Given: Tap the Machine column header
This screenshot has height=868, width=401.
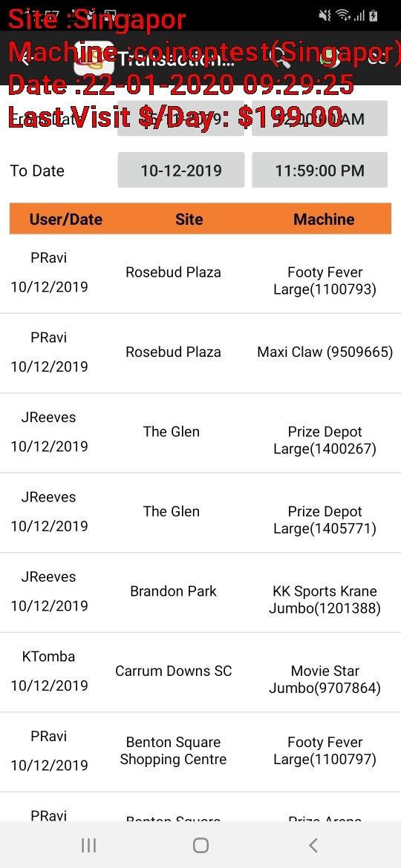Looking at the screenshot, I should 324,219.
